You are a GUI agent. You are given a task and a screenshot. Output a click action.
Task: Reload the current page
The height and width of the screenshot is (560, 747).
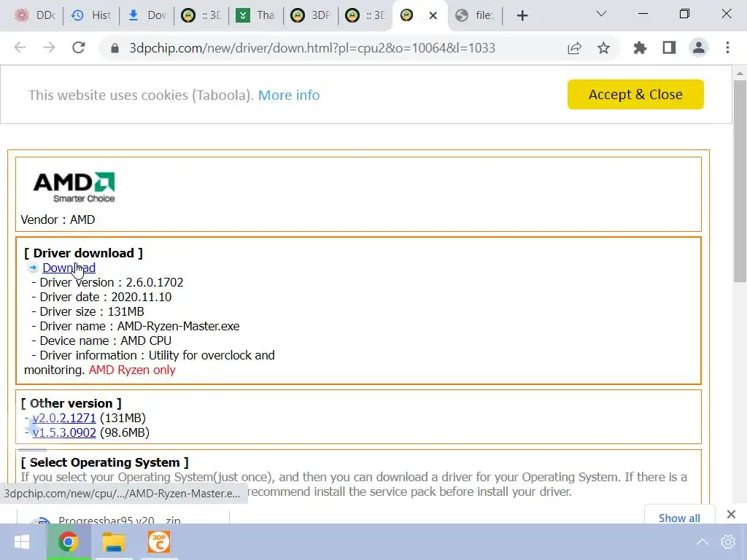(79, 47)
